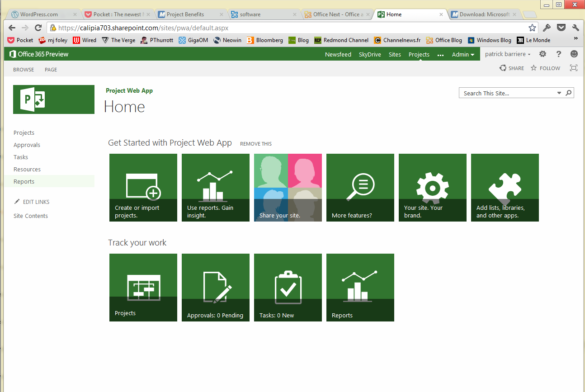Image resolution: width=585 pixels, height=392 pixels.
Task: Open the Create or import projects tile
Action: pyautogui.click(x=143, y=188)
